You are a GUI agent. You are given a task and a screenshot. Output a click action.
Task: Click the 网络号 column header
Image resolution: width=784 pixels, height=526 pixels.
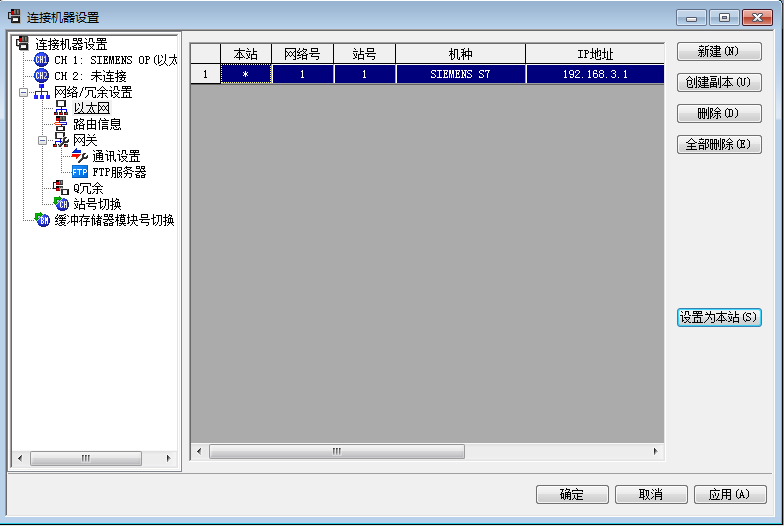[x=302, y=54]
